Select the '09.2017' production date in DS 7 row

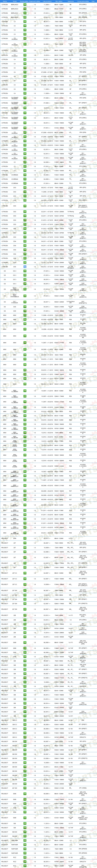point(47,302)
